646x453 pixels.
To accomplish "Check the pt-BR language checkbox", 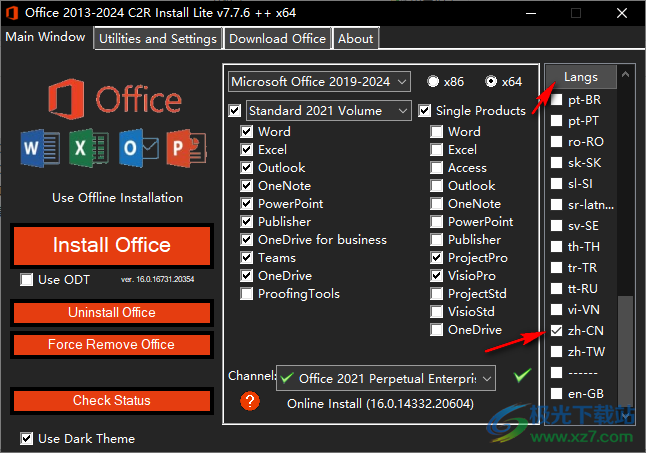I will coord(557,100).
